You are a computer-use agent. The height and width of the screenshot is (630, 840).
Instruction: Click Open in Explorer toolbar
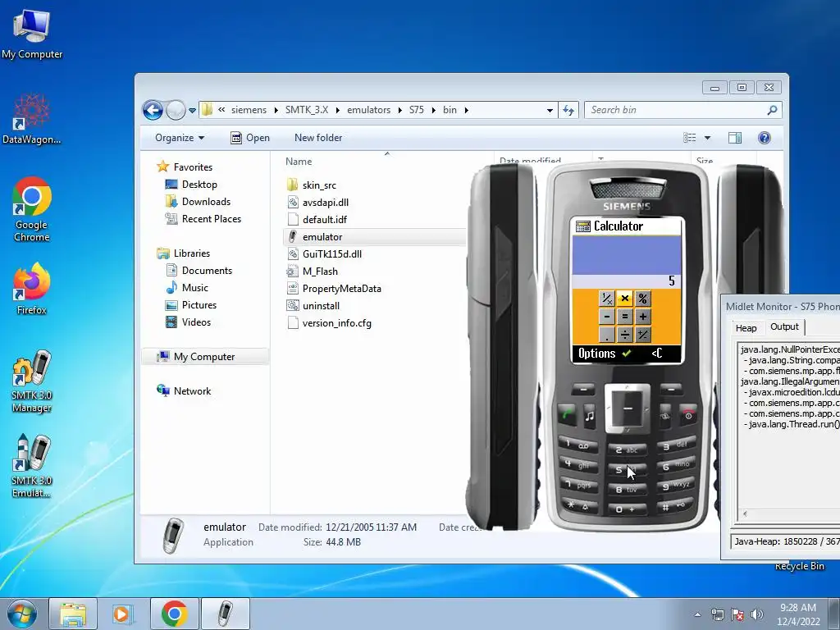point(249,138)
